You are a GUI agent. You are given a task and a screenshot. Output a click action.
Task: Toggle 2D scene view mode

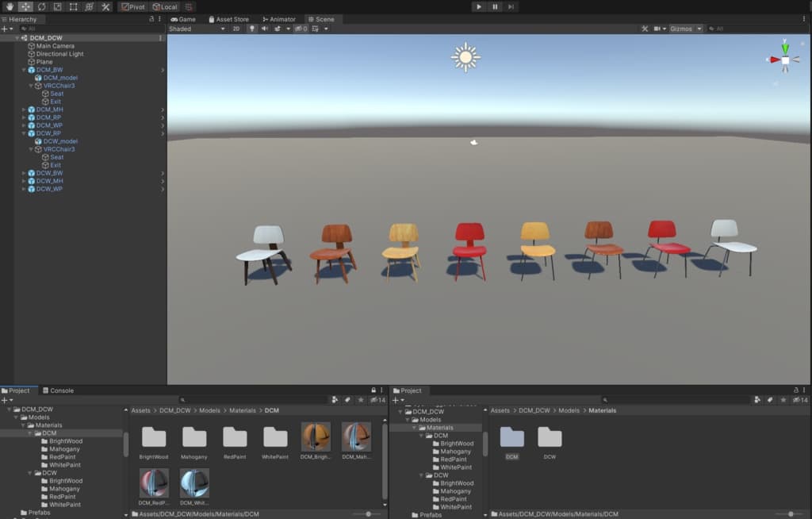pyautogui.click(x=236, y=29)
